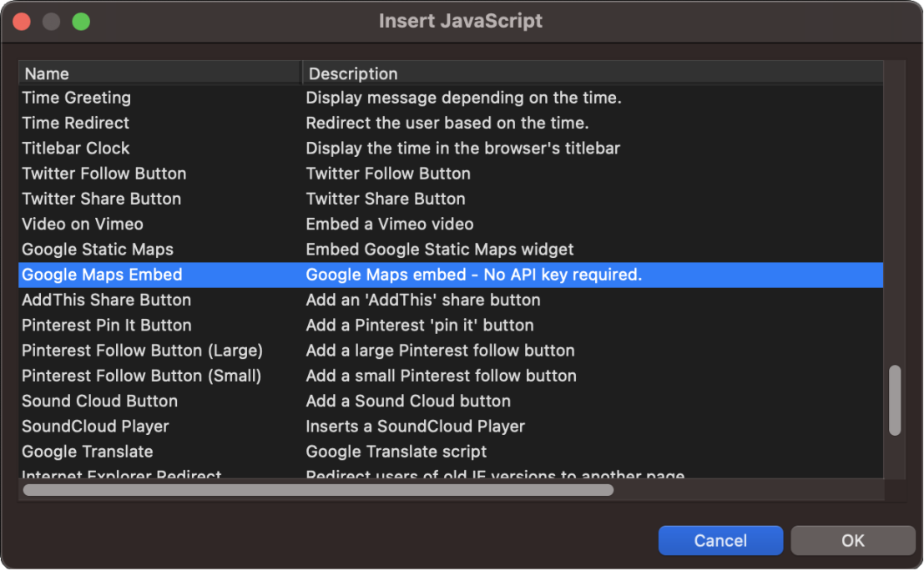Screen dimensions: 924x571
Task: Select the Titlebar Clock entry
Action: [x=76, y=149]
